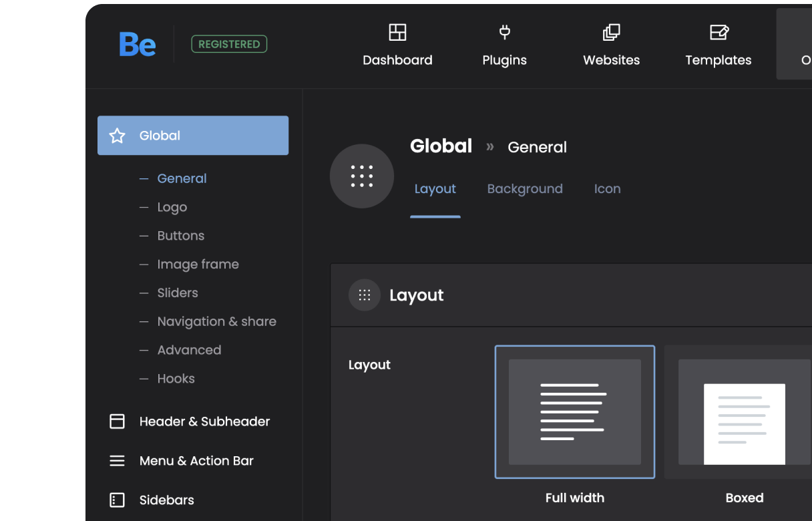Switch to the Background tab
Screen dimensions: 812x521
[525, 189]
